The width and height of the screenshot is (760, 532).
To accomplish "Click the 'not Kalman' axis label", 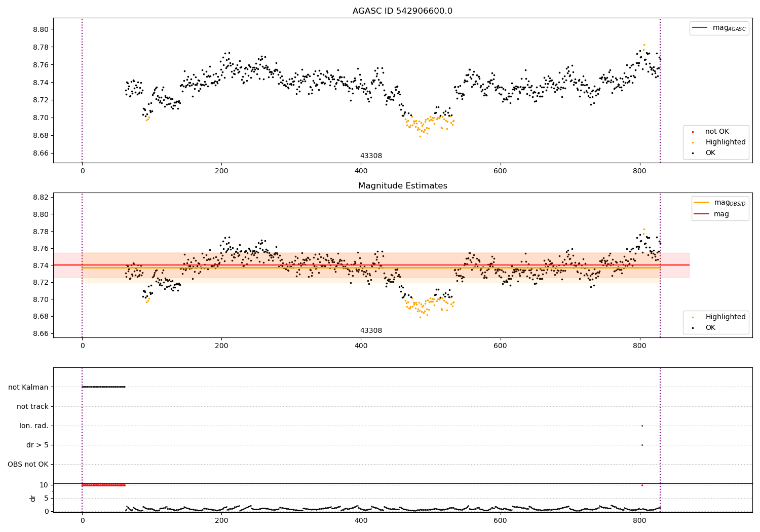I will [28, 387].
